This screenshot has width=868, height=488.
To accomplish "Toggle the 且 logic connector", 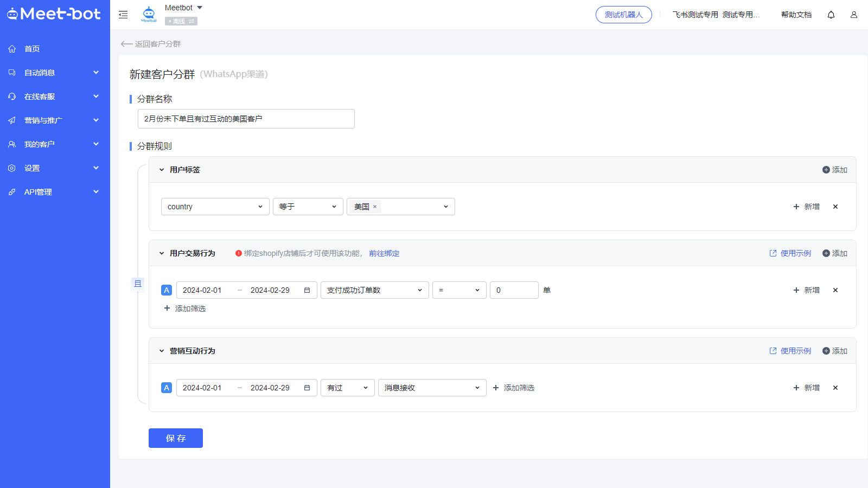I will (x=138, y=284).
